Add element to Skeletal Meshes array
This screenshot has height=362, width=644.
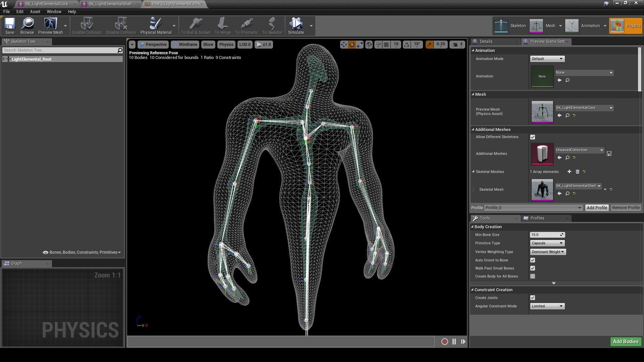coord(569,172)
